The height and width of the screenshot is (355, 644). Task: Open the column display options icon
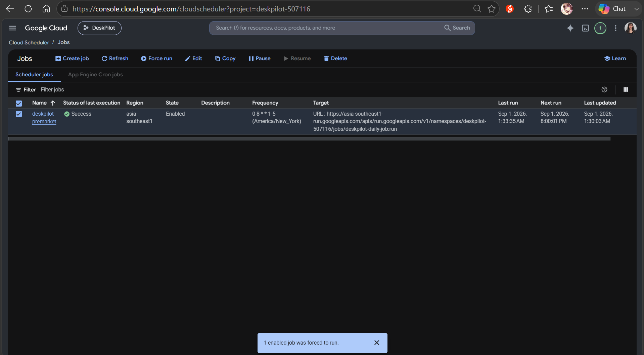pos(626,89)
